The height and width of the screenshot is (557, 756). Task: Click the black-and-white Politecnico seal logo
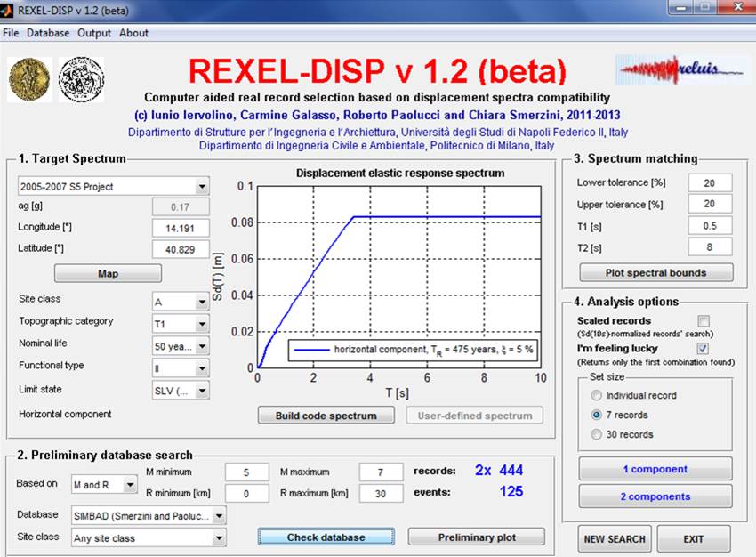click(x=82, y=79)
